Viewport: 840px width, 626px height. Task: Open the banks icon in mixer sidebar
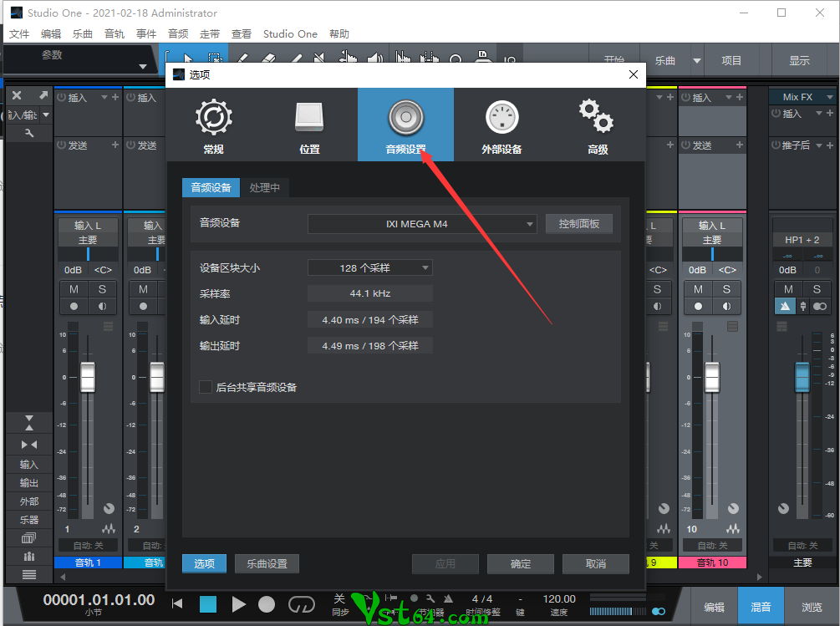click(29, 537)
